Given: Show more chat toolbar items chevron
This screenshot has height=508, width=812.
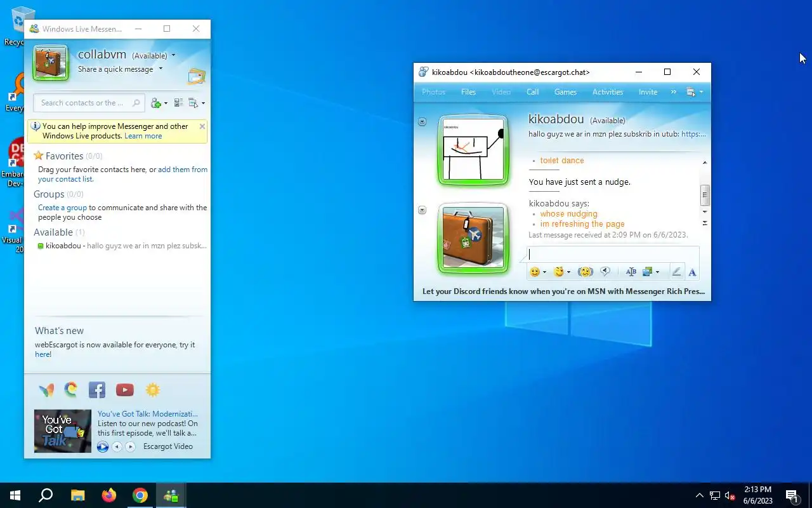Looking at the screenshot, I should point(674,92).
